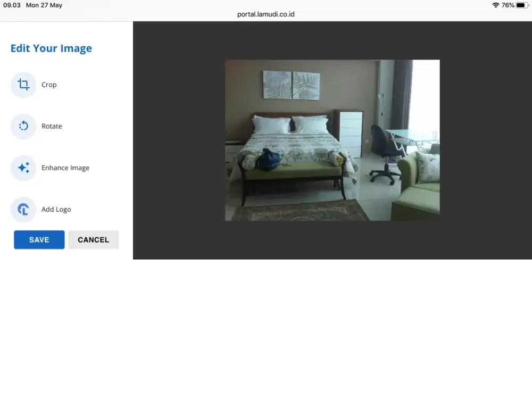The width and height of the screenshot is (532, 399).
Task: Choose the Add Logo text label
Action: pos(56,209)
